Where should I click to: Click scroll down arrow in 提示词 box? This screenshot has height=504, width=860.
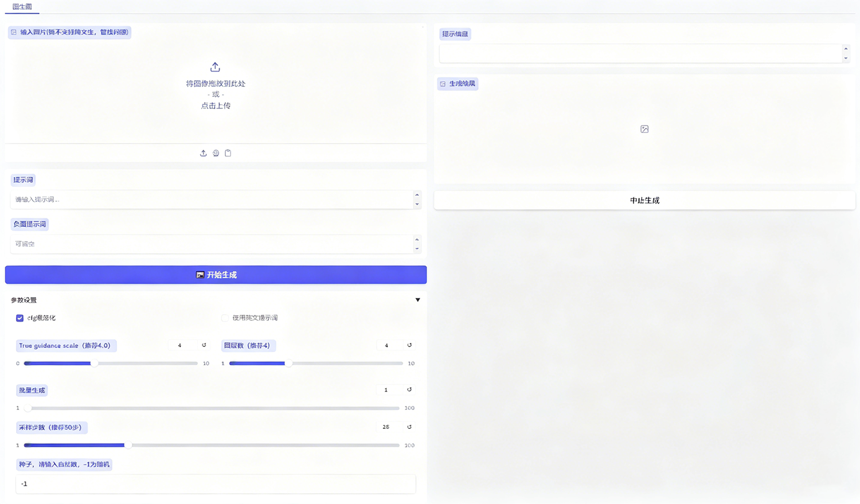point(417,204)
